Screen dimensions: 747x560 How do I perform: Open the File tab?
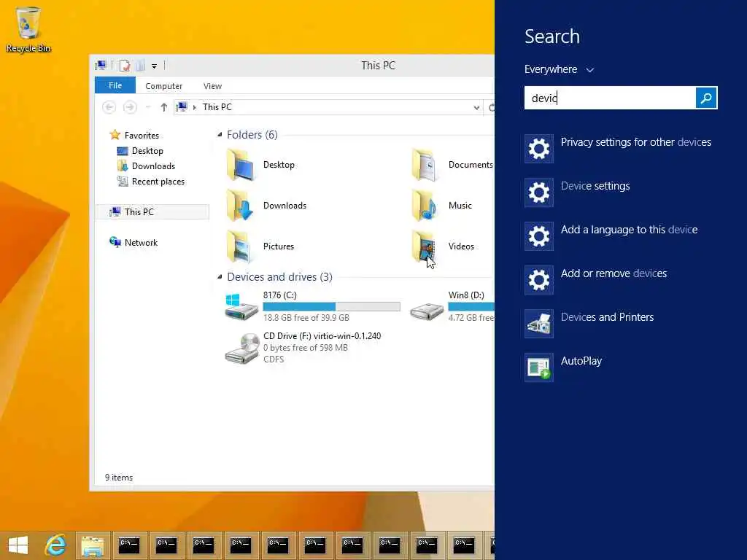pyautogui.click(x=115, y=85)
